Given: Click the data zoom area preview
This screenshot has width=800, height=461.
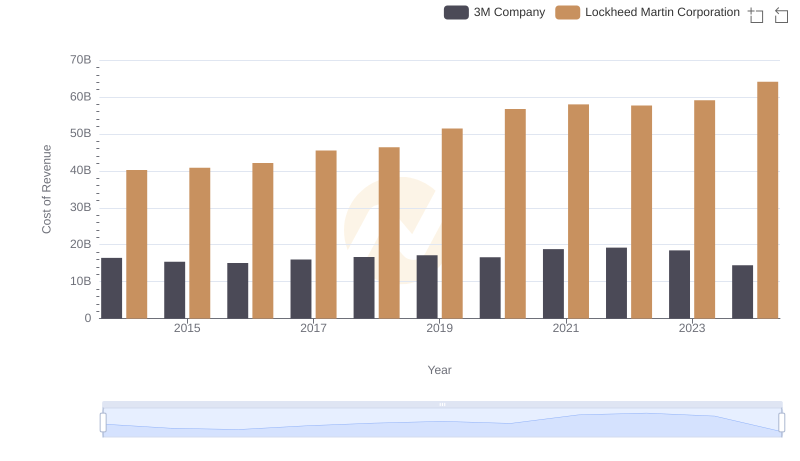Looking at the screenshot, I should (442, 423).
